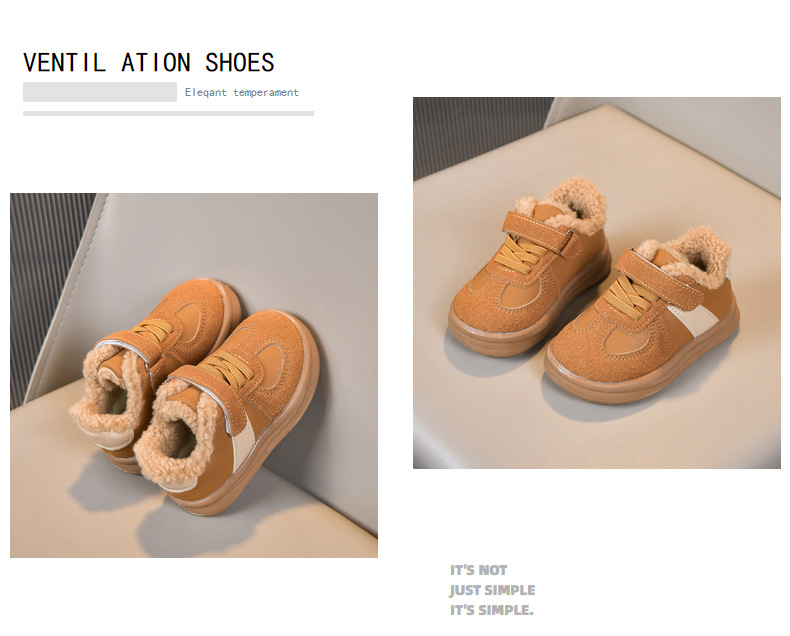Click the IT'S NOT slogan line

[479, 570]
